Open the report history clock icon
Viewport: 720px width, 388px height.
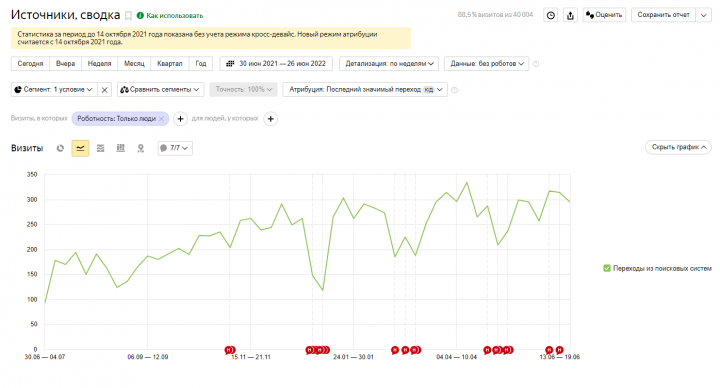tap(551, 15)
